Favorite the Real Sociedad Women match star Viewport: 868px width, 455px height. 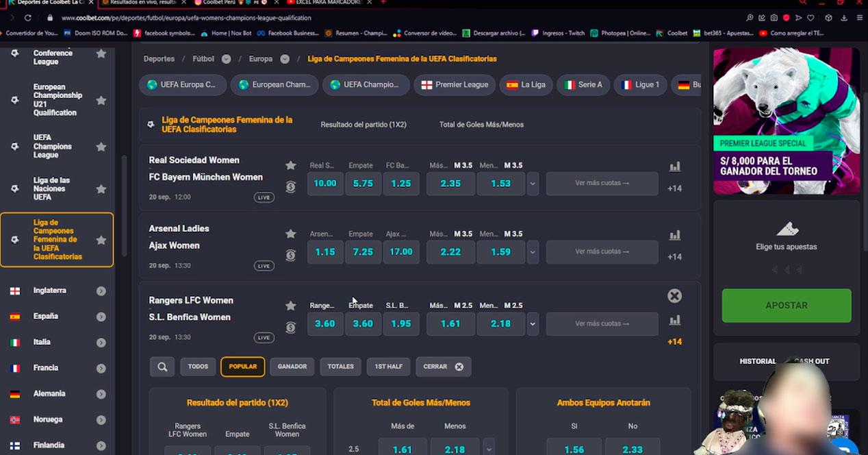(x=290, y=165)
